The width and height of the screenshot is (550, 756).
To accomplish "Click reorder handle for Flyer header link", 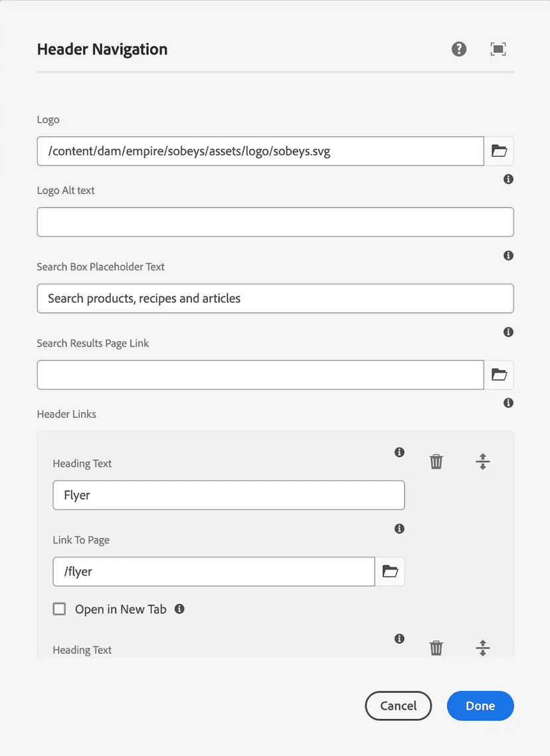I will click(x=483, y=462).
